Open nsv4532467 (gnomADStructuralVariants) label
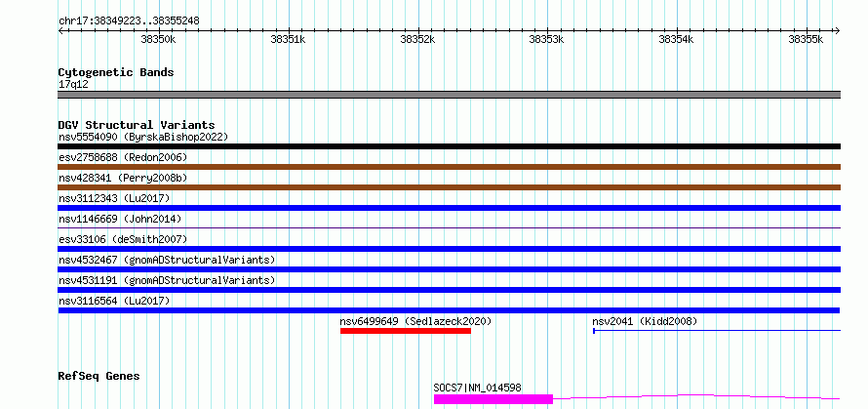The height and width of the screenshot is (409, 868). pyautogui.click(x=167, y=260)
